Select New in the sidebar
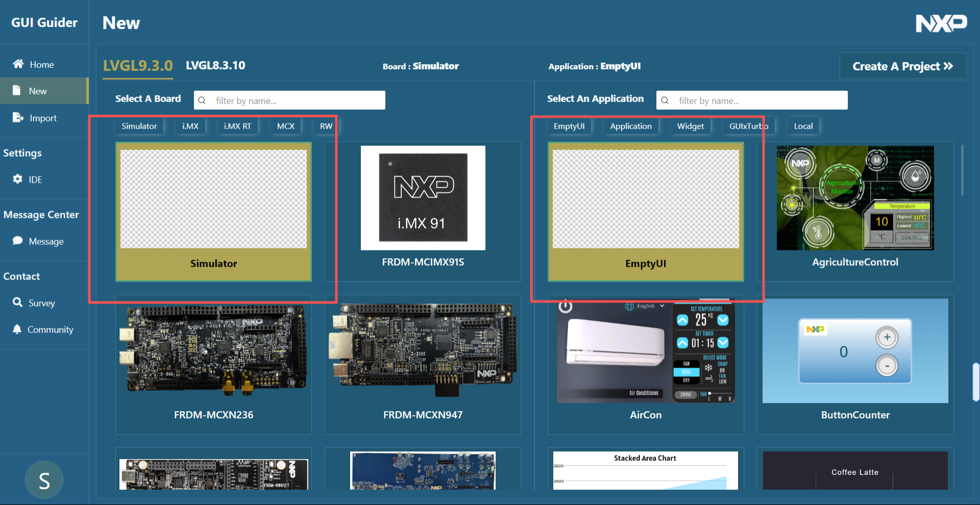 click(x=44, y=91)
